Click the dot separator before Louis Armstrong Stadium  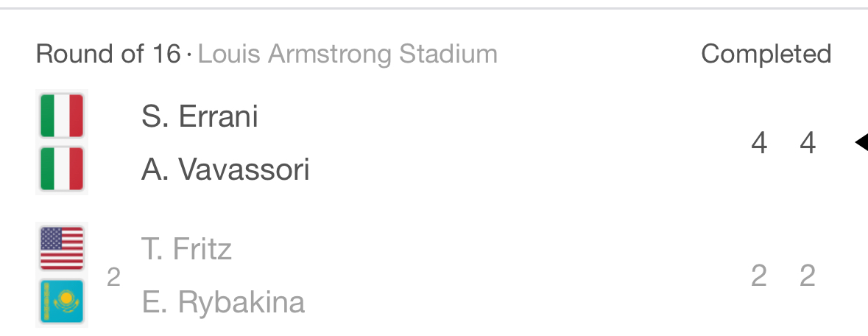pyautogui.click(x=189, y=55)
